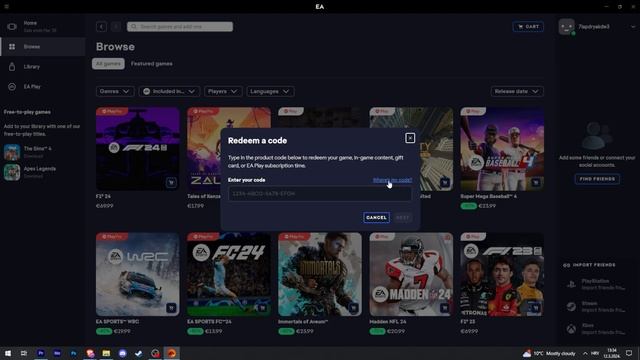640x360 pixels.
Task: Click the search games field
Action: pos(180,27)
